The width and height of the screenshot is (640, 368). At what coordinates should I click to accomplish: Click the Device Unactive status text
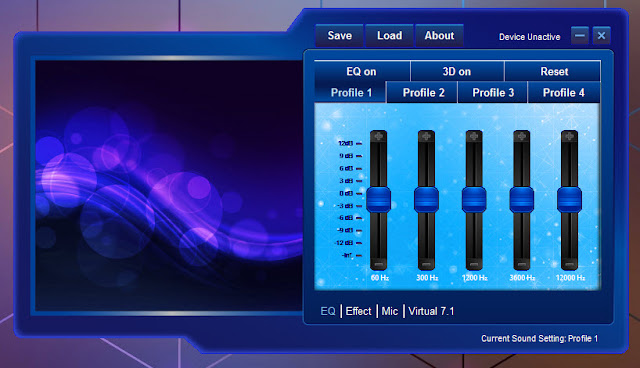[529, 37]
